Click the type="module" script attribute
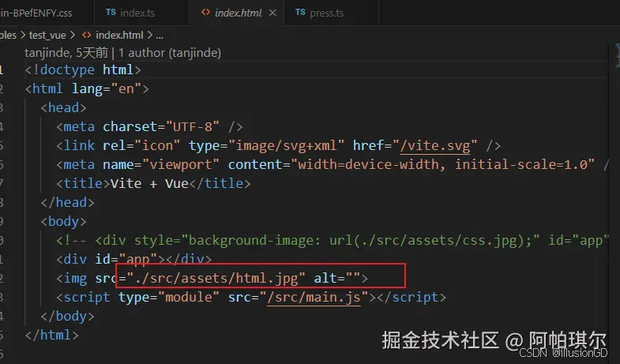Viewport: 620px width, 364px height. click(168, 297)
